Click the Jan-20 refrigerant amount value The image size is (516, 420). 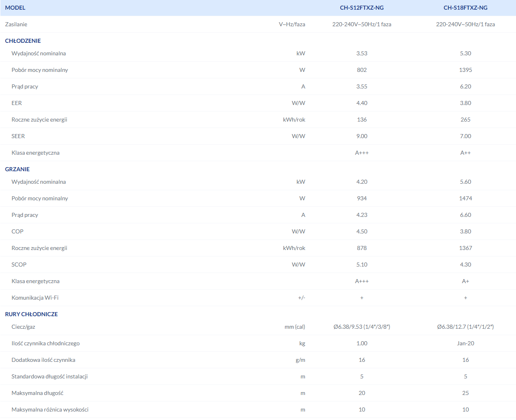(465, 343)
